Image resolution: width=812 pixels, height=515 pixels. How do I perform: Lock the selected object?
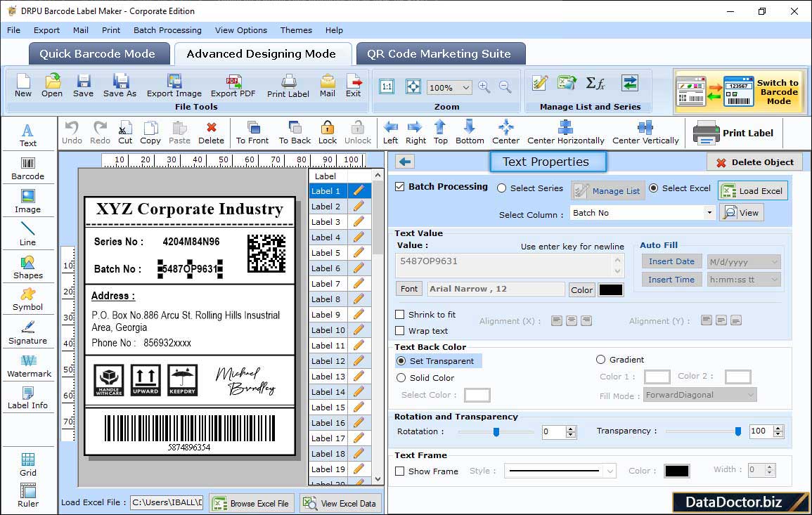328,133
